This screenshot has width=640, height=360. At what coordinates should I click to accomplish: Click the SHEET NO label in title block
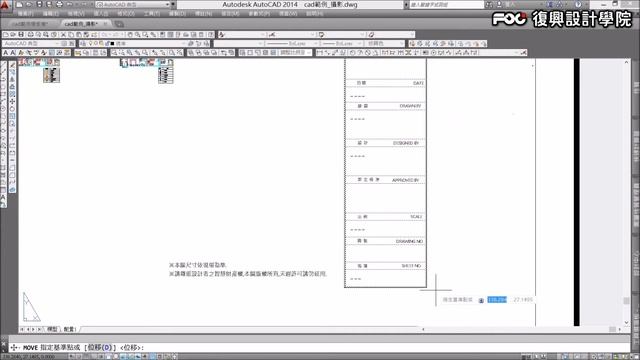[411, 266]
